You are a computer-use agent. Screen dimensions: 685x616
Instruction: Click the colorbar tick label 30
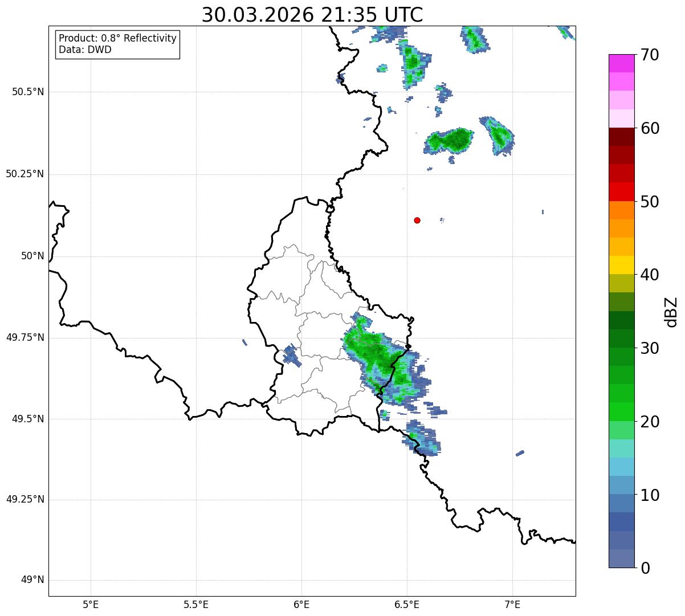[x=650, y=348]
